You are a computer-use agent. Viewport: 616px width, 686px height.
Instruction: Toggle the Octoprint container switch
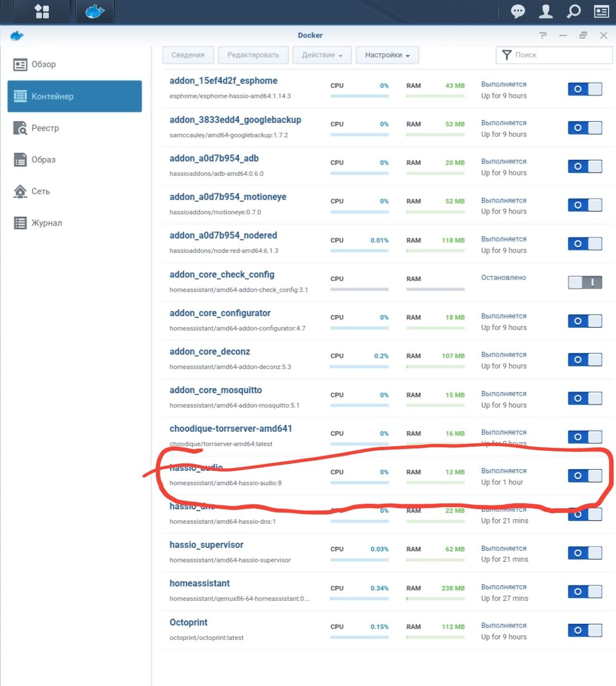pos(585,630)
